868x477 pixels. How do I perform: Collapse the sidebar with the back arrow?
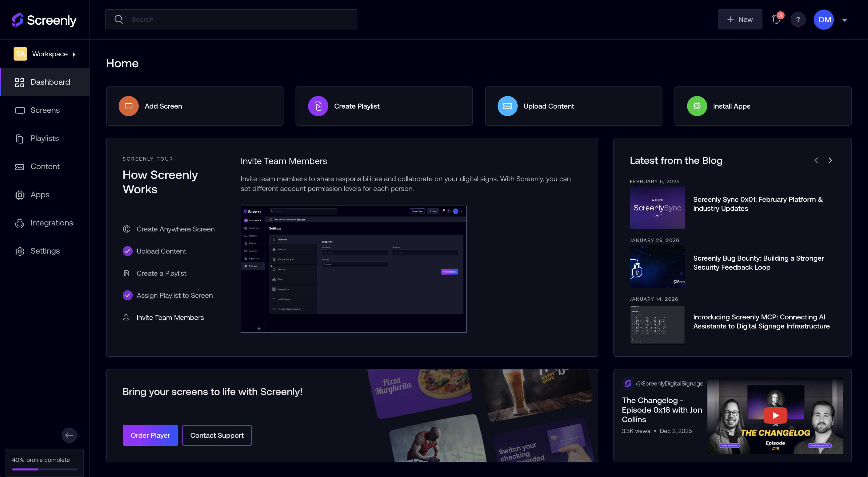69,435
